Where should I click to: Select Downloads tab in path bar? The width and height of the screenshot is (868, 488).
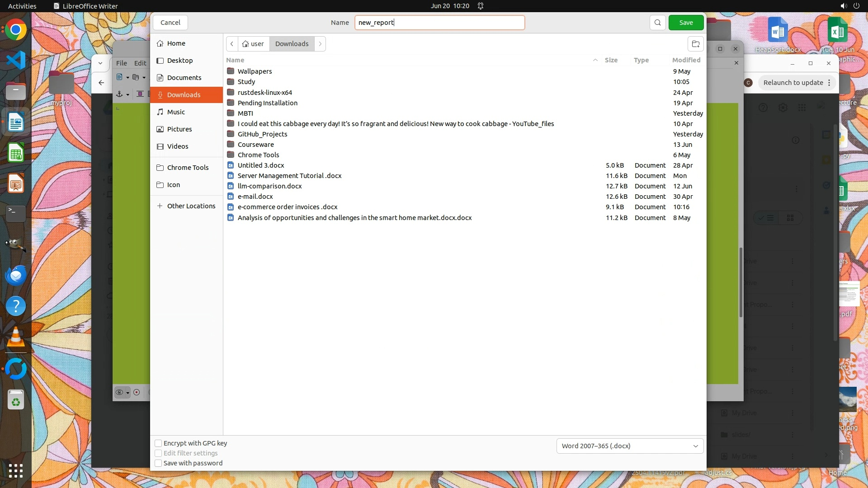point(292,44)
